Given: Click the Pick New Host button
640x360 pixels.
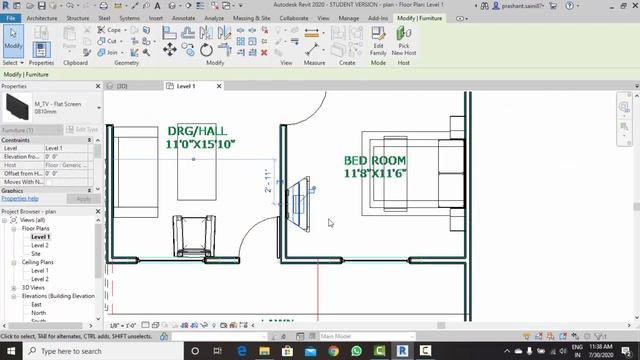Looking at the screenshot, I should 404,41.
